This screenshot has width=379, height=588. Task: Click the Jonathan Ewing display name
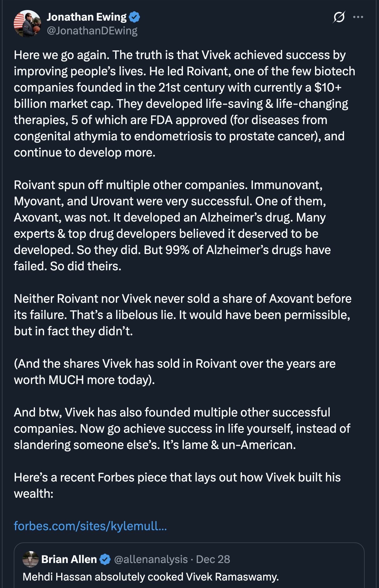(x=86, y=17)
